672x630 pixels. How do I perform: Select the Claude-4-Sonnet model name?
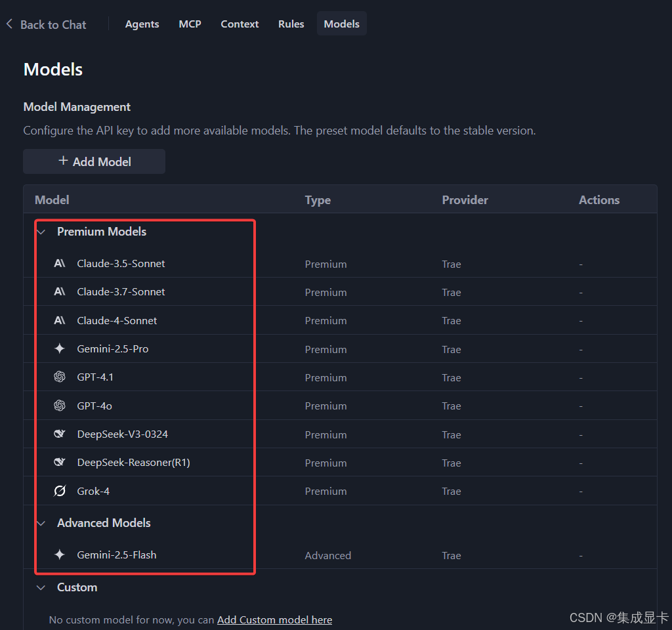pos(117,320)
